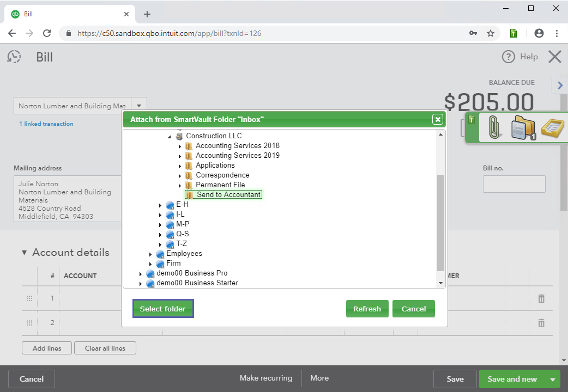This screenshot has width=568, height=392.
Task: Close the SmartVault attach dialog
Action: tap(437, 119)
